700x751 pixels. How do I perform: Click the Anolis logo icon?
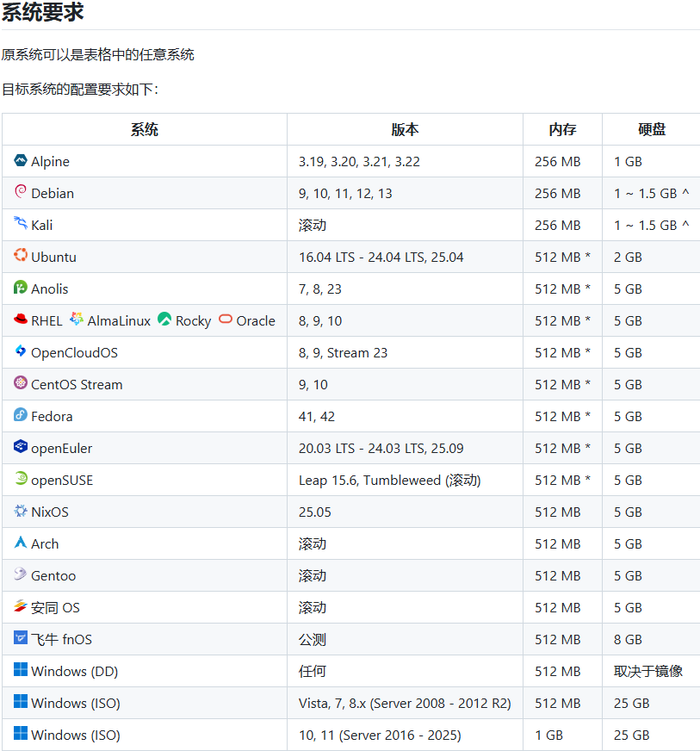(x=21, y=288)
